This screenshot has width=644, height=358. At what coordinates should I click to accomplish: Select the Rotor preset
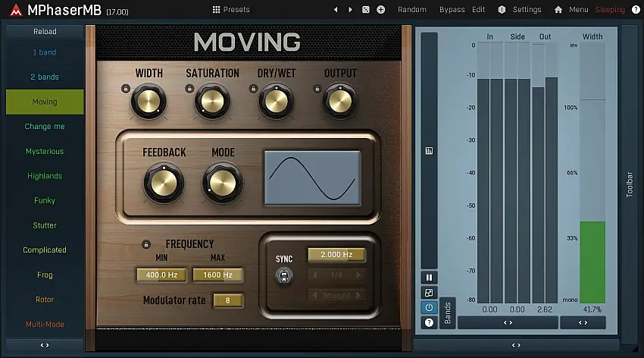point(45,300)
